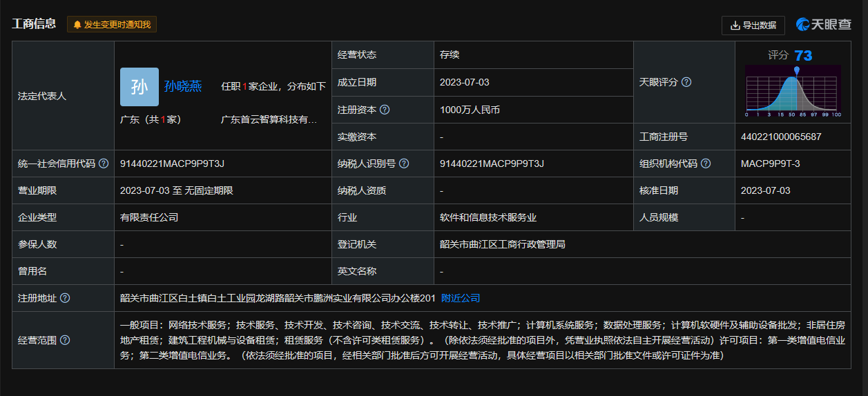868x396 pixels.
Task: Click the 天眼查 logo
Action: click(824, 25)
